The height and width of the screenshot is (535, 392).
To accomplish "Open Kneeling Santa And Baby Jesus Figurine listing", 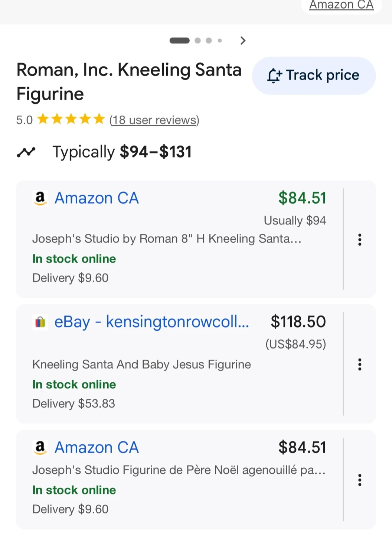I will tap(141, 364).
